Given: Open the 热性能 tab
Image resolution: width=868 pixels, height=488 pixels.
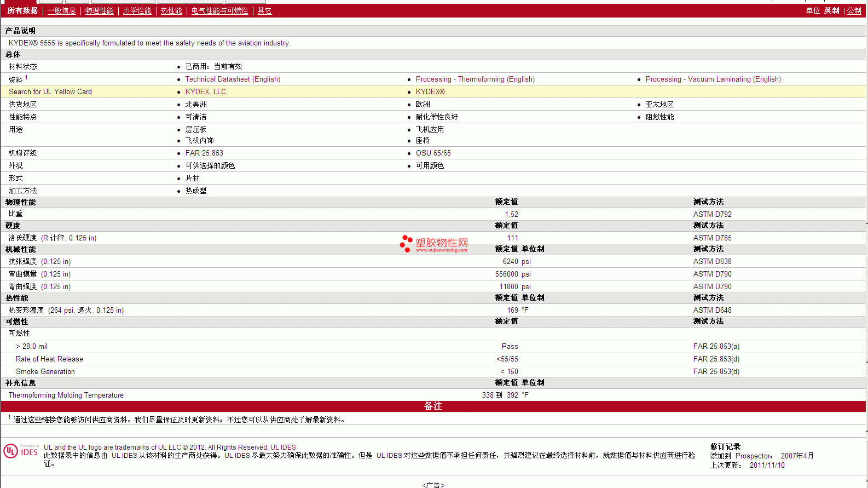Looking at the screenshot, I should point(171,10).
